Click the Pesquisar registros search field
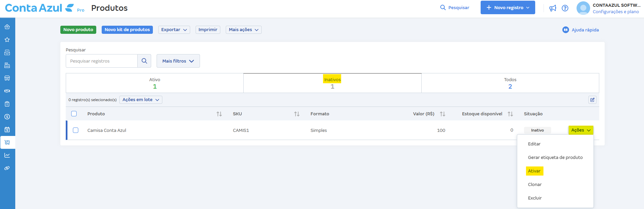The height and width of the screenshot is (209, 644). (x=102, y=61)
